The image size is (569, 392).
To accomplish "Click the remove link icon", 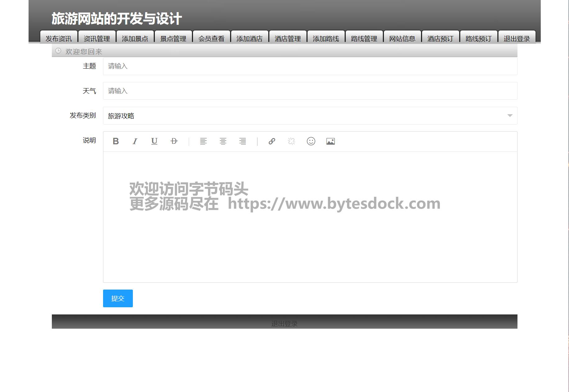I will [291, 142].
